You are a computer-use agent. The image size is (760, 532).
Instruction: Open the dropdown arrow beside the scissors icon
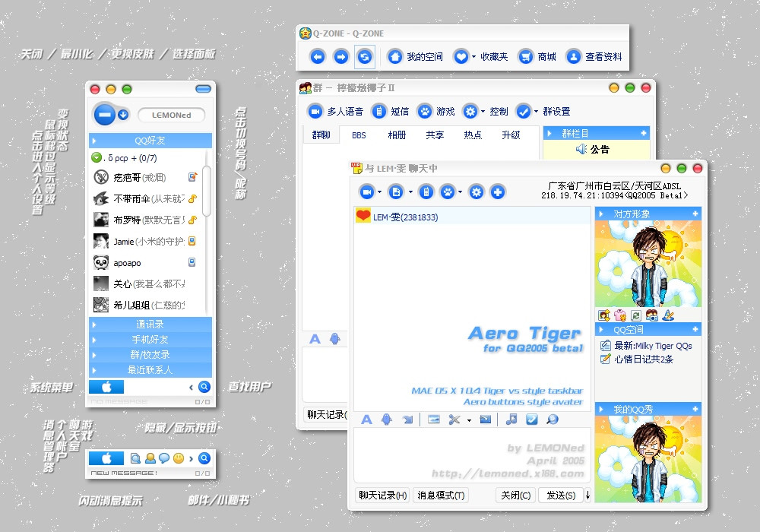(469, 420)
